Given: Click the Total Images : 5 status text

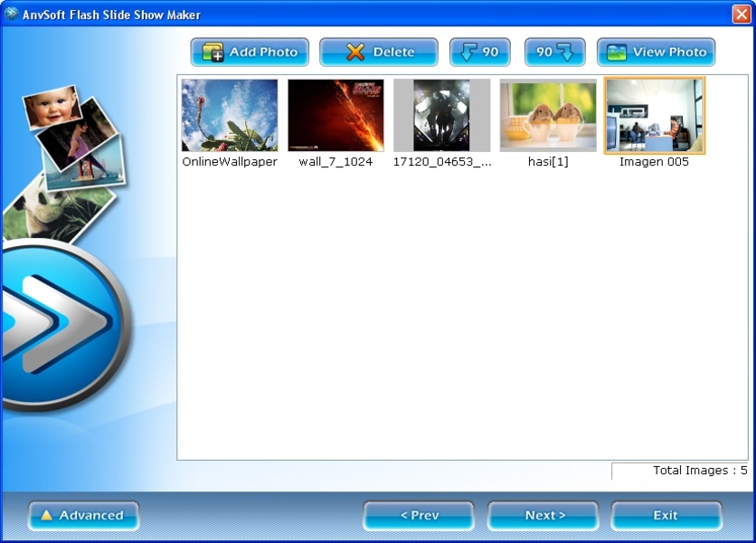Looking at the screenshot, I should click(x=700, y=471).
